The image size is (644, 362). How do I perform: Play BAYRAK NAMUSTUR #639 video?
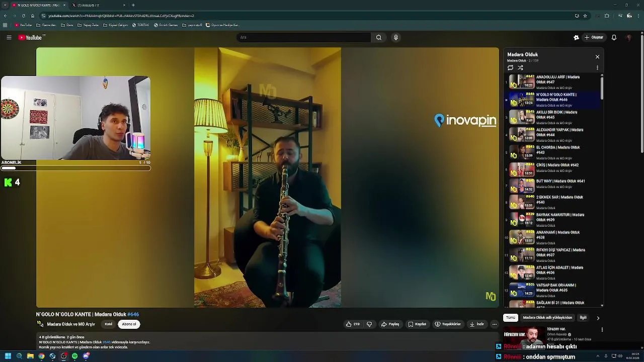click(x=552, y=220)
